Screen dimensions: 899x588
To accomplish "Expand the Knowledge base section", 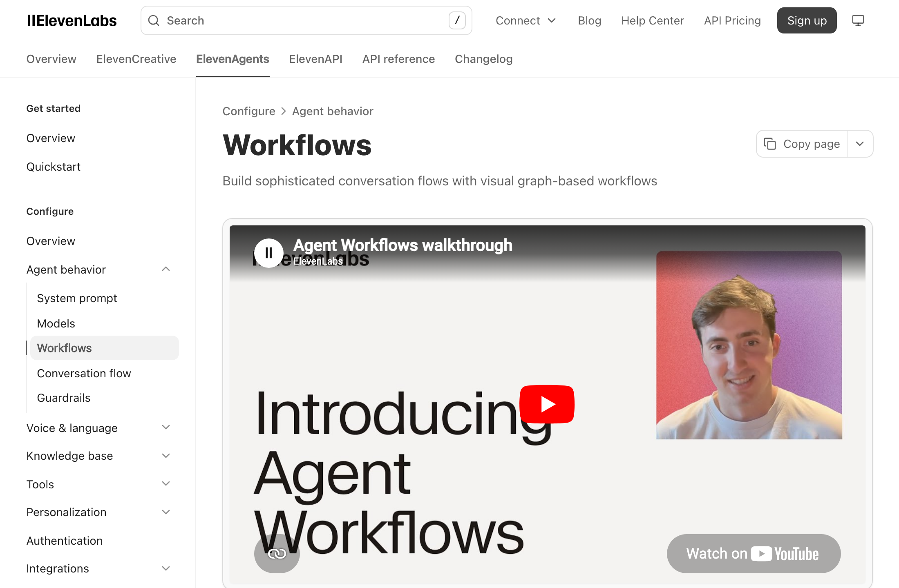I will click(x=166, y=456).
